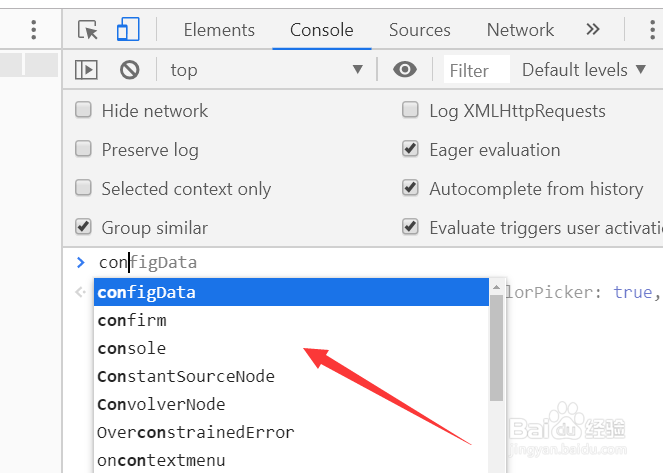Switch to the Elements tab

tap(219, 30)
